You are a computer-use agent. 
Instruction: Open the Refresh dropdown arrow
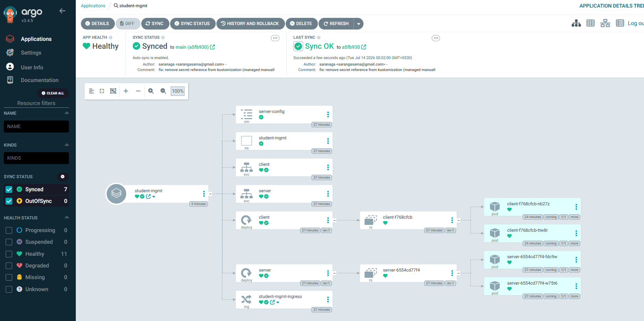359,24
